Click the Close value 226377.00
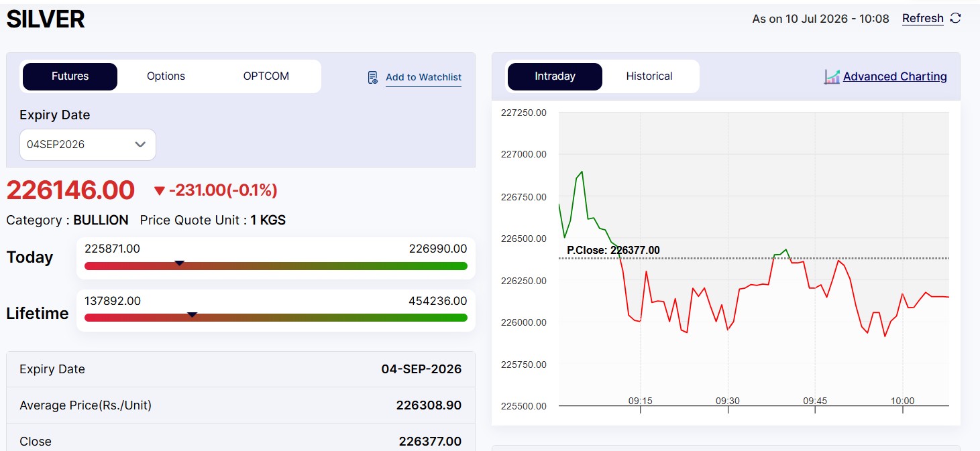This screenshot has height=451, width=980. [x=430, y=442]
